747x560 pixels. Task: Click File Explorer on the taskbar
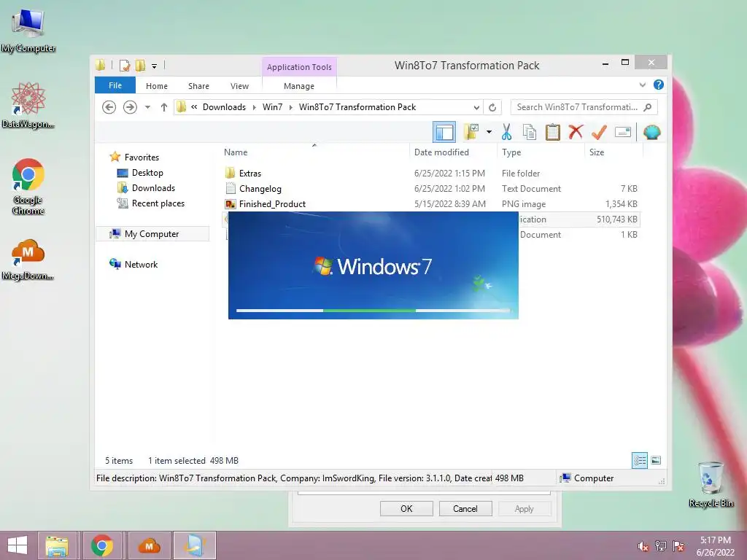[57, 545]
